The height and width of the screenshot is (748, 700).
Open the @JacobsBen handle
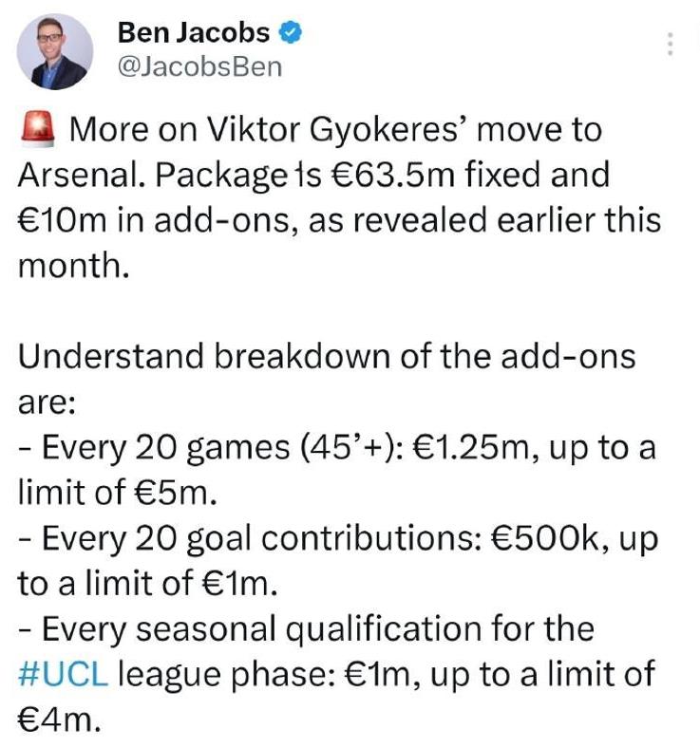[199, 67]
